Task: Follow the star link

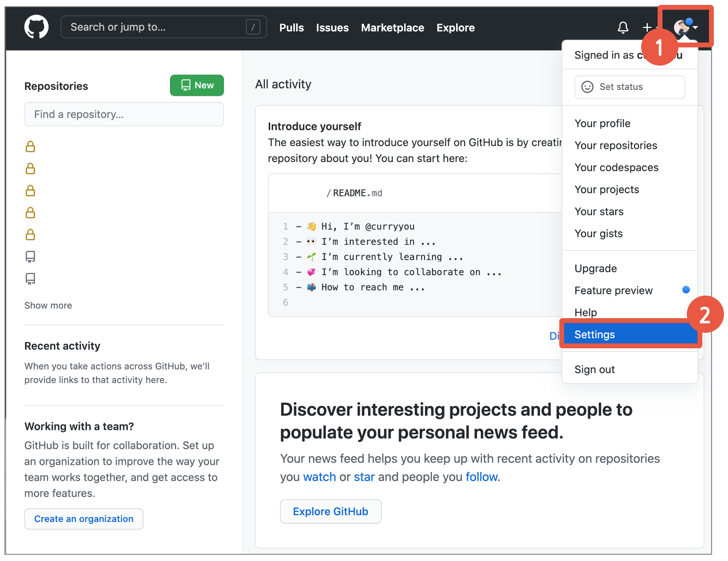Action: tap(364, 477)
